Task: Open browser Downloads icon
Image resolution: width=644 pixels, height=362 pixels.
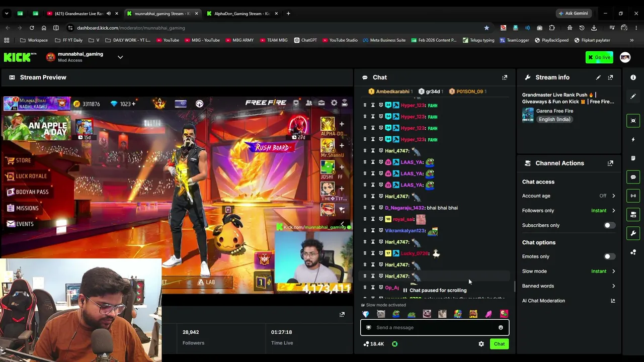Action: click(594, 28)
